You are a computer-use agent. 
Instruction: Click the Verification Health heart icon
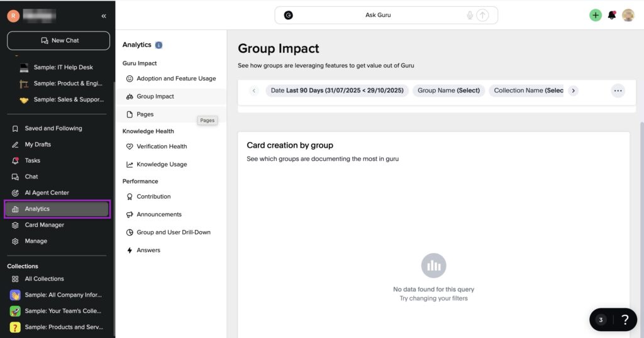(130, 146)
